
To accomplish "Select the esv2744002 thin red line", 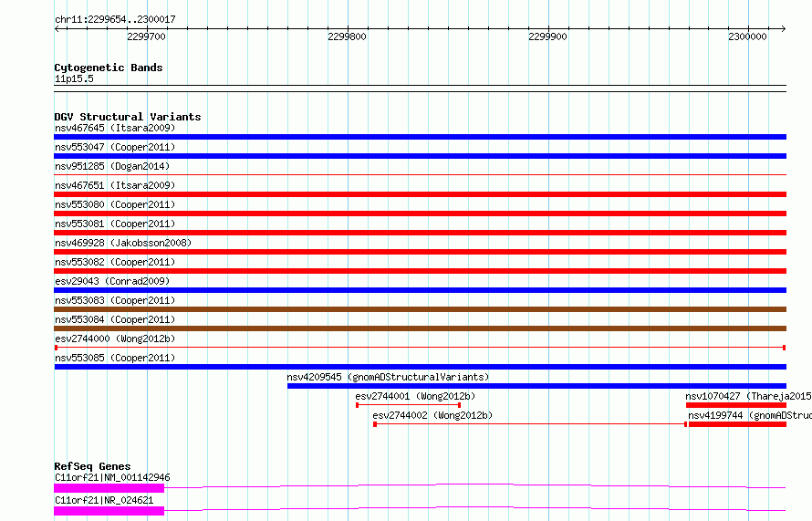I will tap(530, 424).
